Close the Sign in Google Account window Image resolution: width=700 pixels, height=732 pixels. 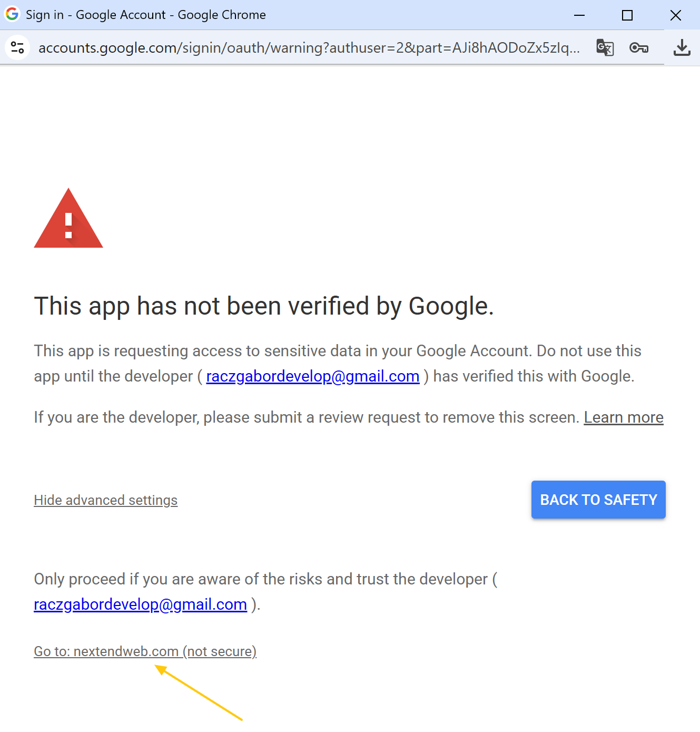tap(676, 15)
